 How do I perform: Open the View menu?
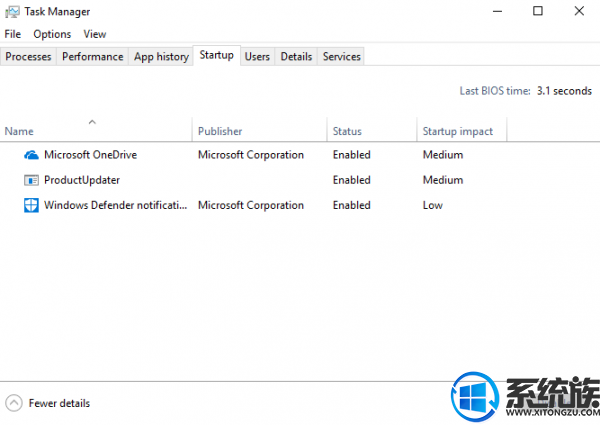tap(95, 34)
